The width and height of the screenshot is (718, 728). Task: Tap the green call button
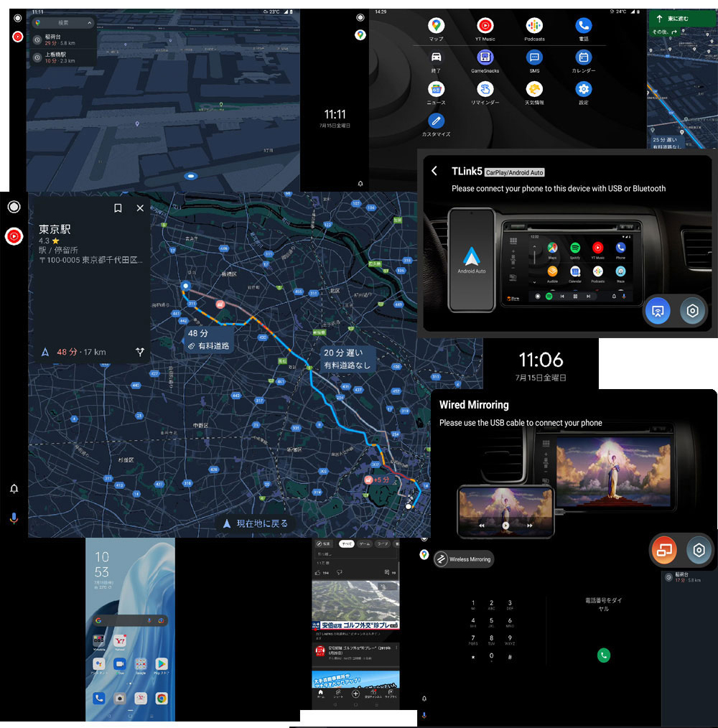pos(603,655)
